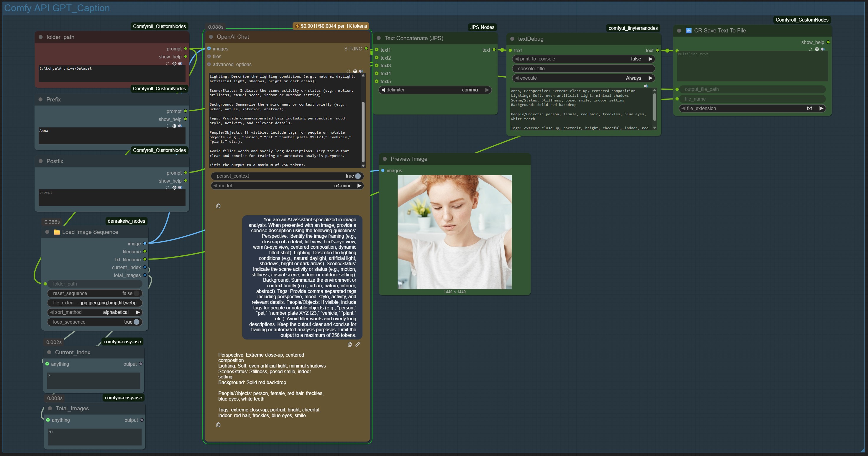Screen dimensions: 868x456
Task: Click copy icon below the caption response
Action: pyautogui.click(x=218, y=425)
